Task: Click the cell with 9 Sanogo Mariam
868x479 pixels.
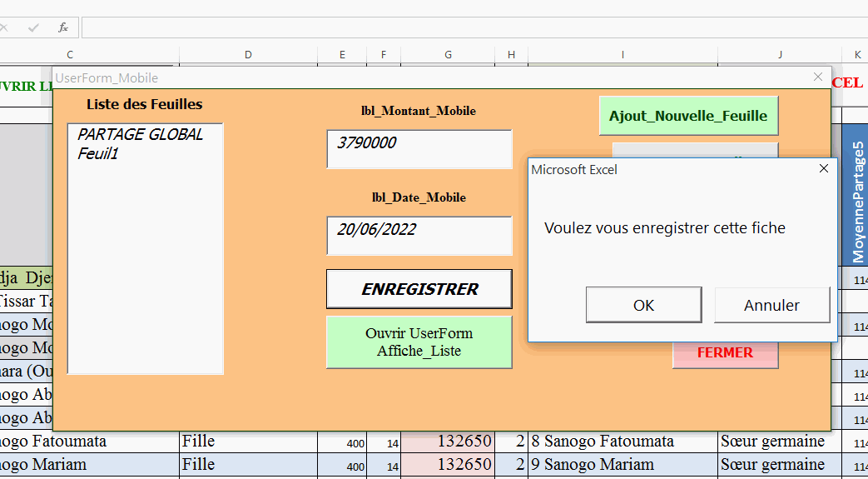Action: [622, 464]
